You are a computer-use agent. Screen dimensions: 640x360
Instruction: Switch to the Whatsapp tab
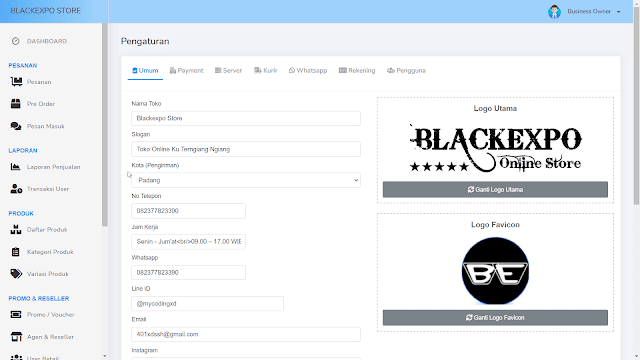click(308, 71)
